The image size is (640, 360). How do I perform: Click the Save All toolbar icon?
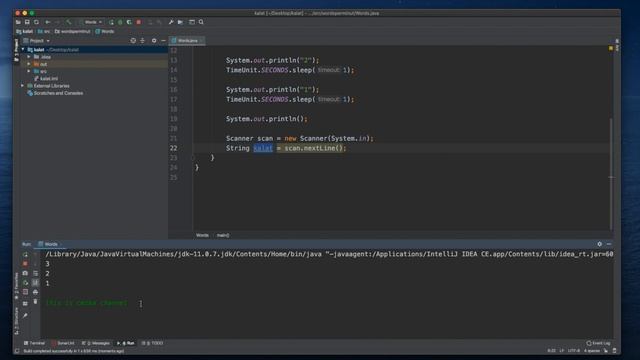click(x=27, y=22)
